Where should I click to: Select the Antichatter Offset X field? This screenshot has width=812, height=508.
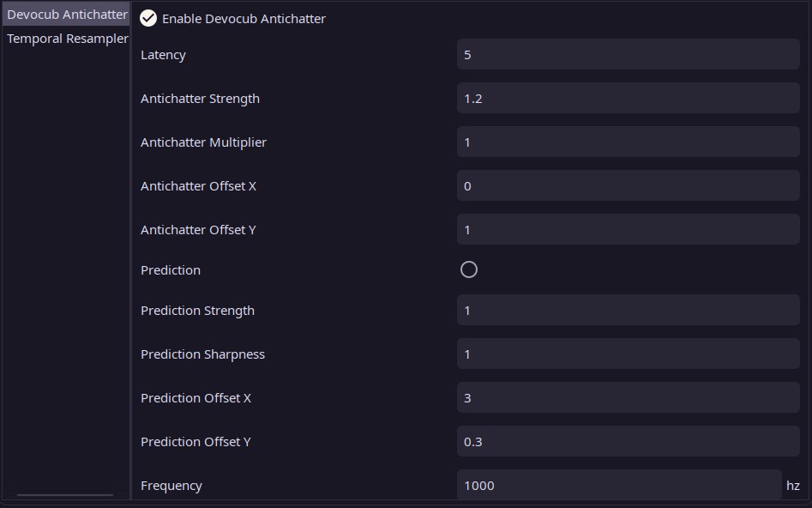point(628,186)
